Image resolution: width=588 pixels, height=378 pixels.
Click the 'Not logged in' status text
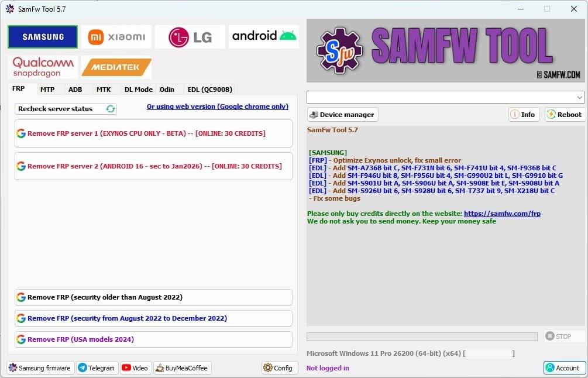(328, 368)
